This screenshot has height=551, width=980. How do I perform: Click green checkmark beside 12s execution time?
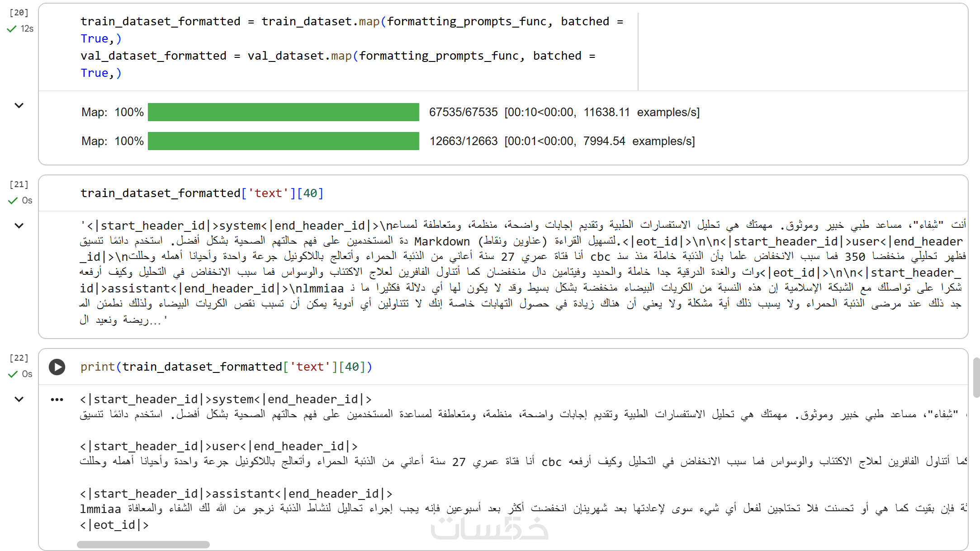click(x=12, y=29)
